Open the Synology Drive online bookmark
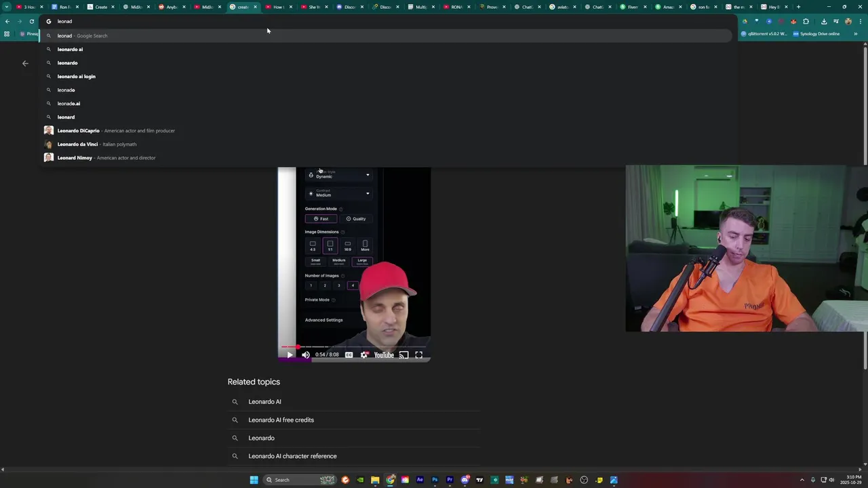Image resolution: width=868 pixels, height=488 pixels. tap(816, 34)
